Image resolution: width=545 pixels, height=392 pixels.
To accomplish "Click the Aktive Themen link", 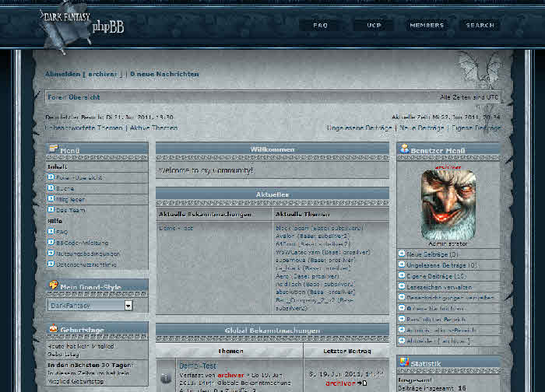I will (x=153, y=128).
